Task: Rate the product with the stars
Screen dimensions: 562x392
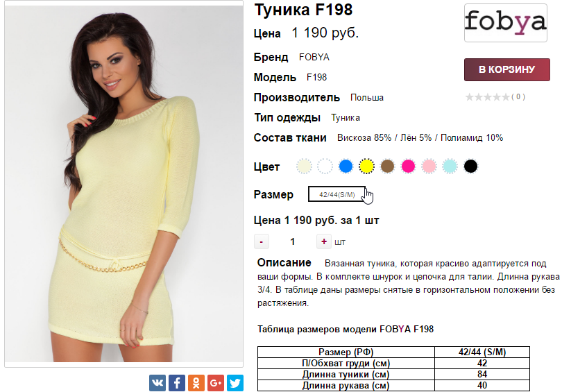Action: pos(487,97)
